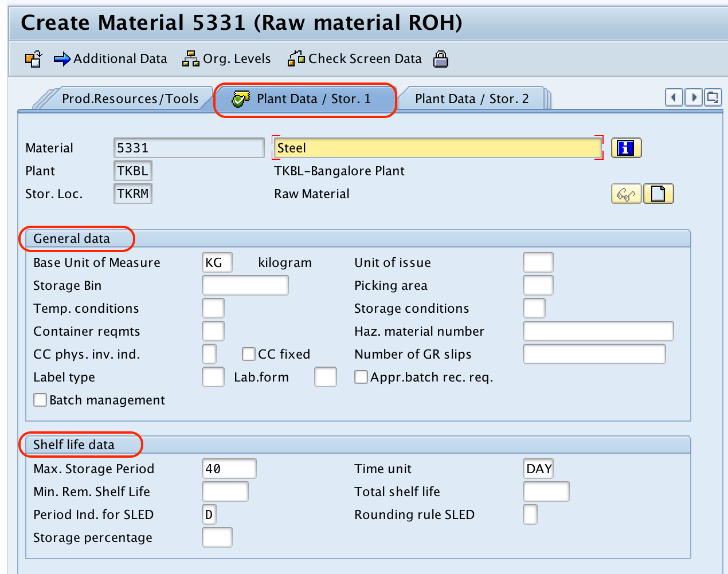The image size is (728, 574).
Task: Click inside the Storage Bin input field
Action: [245, 285]
